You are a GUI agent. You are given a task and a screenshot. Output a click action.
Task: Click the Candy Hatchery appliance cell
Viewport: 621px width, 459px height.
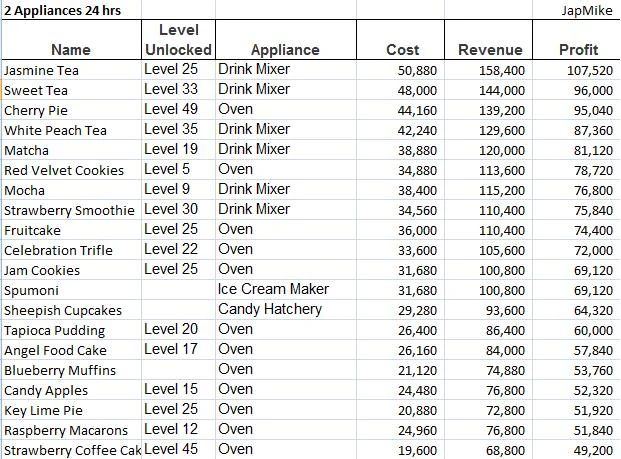pyautogui.click(x=270, y=310)
